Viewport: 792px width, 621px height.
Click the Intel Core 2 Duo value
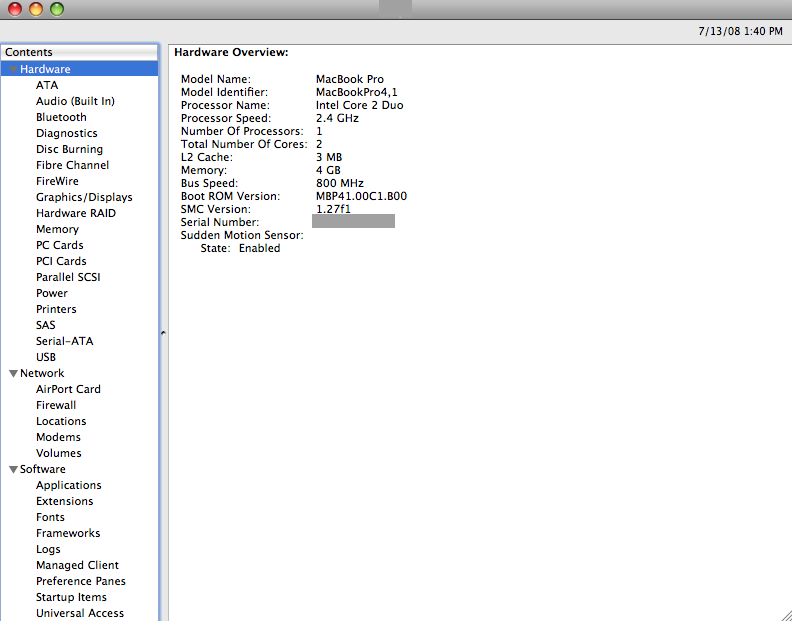pos(360,106)
